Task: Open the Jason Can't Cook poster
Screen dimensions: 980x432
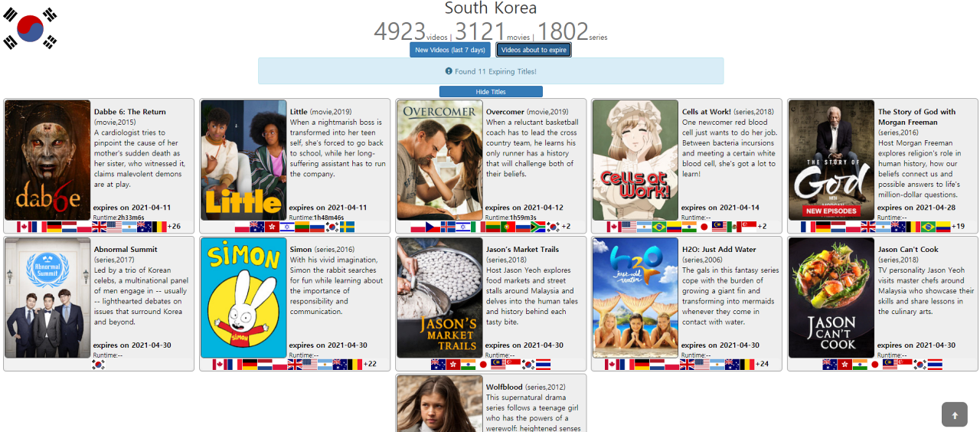Action: pos(831,298)
